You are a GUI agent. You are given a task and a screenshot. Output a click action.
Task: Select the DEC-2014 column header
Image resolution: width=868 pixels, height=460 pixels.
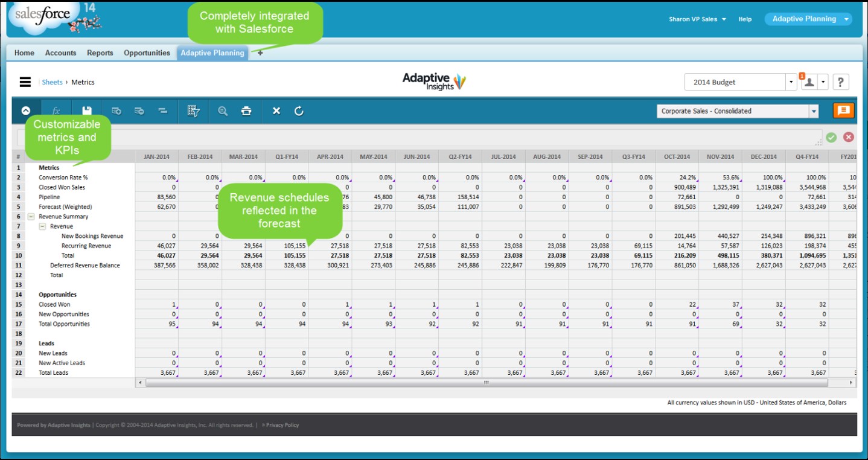pyautogui.click(x=764, y=156)
